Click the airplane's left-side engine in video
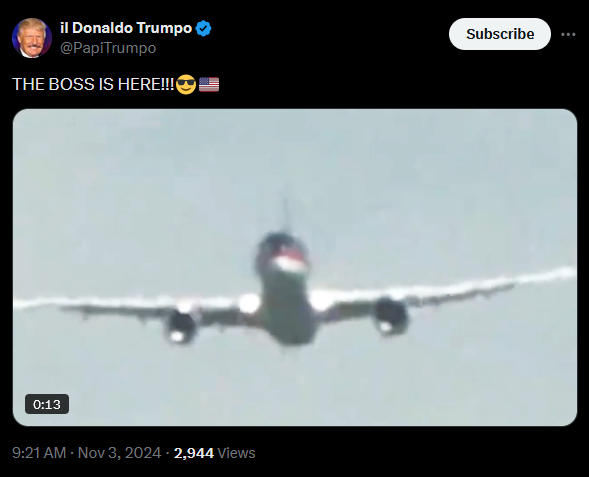 coord(181,325)
